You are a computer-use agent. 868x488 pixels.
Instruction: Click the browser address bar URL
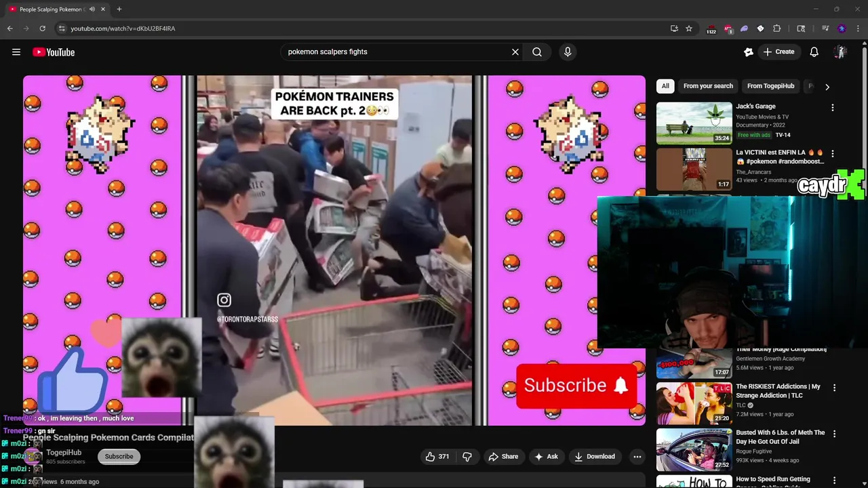coord(123,28)
